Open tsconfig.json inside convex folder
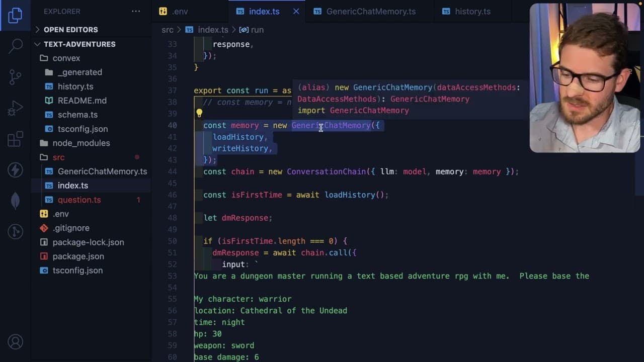Image resolution: width=644 pixels, height=362 pixels. pyautogui.click(x=83, y=129)
